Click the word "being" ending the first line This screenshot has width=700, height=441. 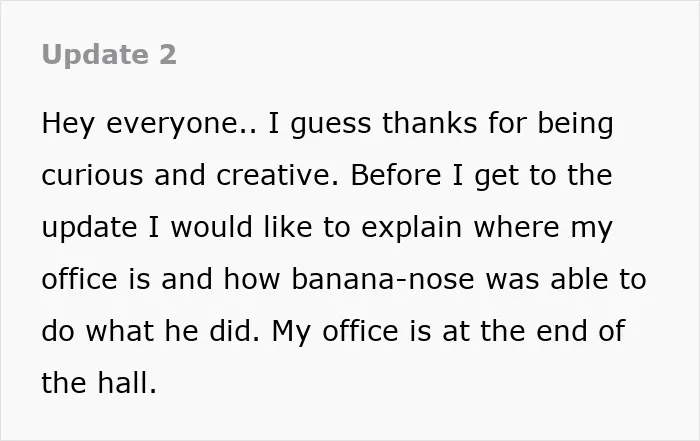575,124
